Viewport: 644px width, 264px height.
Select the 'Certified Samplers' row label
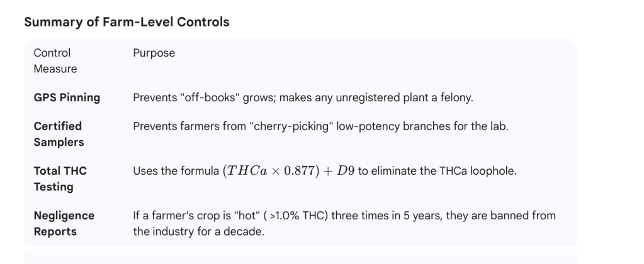[59, 134]
